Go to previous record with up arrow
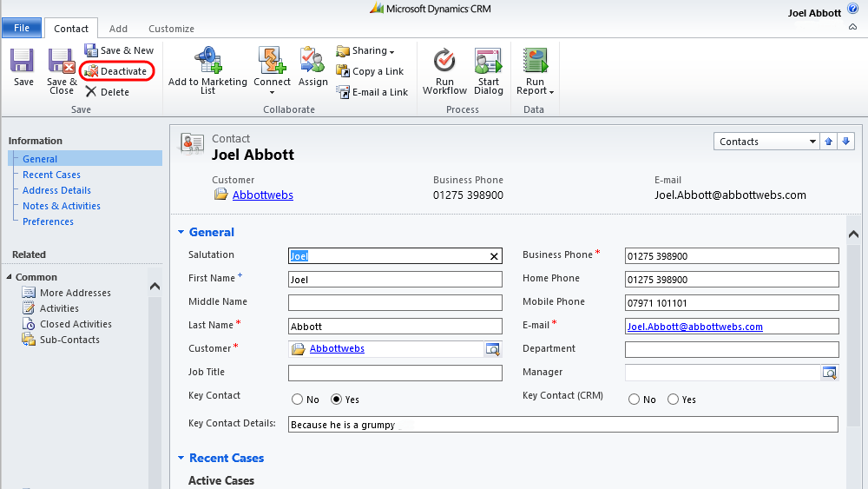 (829, 142)
